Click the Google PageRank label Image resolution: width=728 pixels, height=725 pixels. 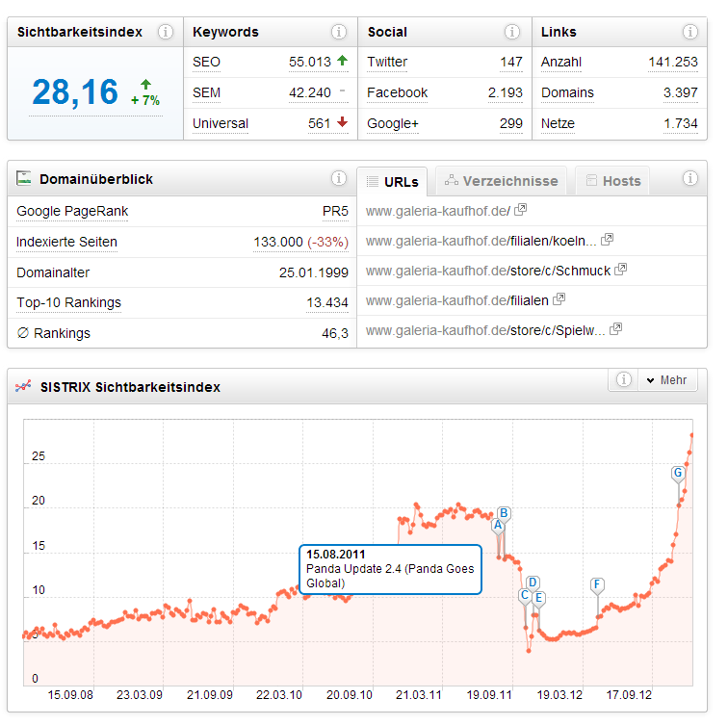(72, 211)
